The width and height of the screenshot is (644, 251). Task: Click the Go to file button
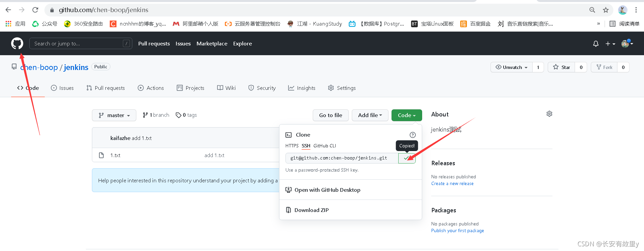pyautogui.click(x=331, y=115)
